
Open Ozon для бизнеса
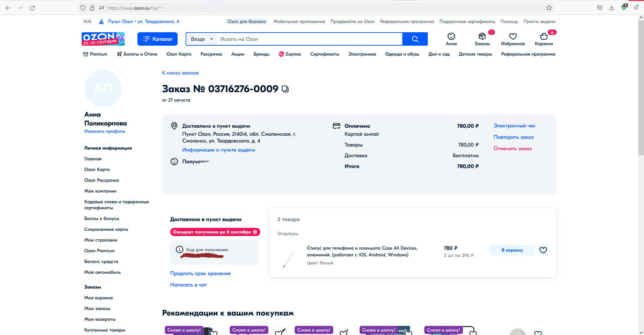coord(246,21)
